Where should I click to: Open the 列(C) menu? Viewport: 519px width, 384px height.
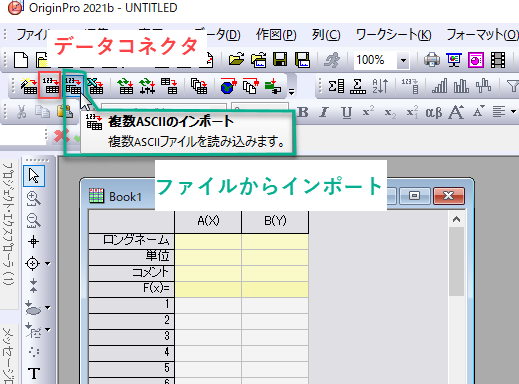[326, 35]
